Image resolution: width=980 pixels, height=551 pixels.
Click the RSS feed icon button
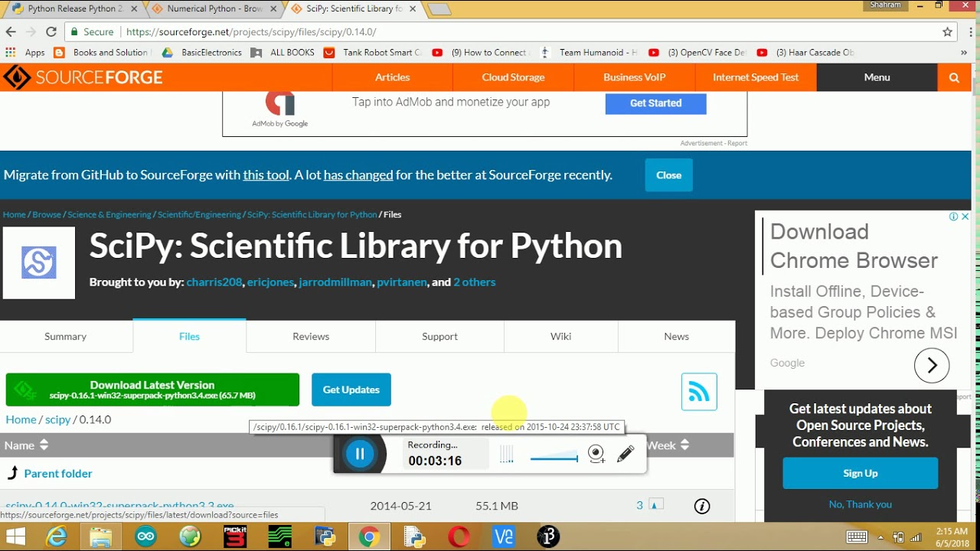699,392
